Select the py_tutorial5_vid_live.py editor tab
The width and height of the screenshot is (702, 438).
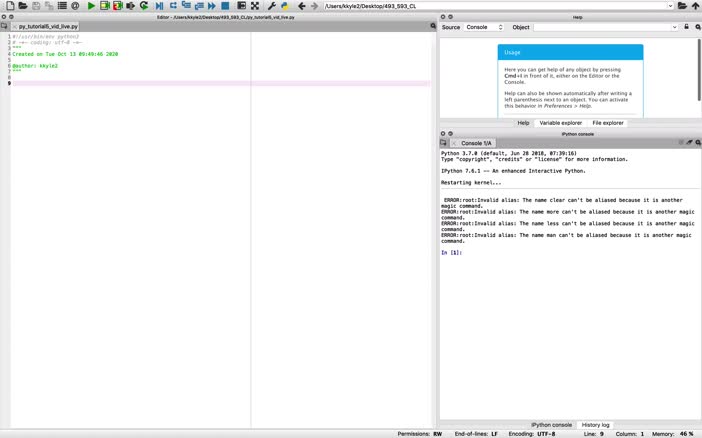[x=48, y=26]
